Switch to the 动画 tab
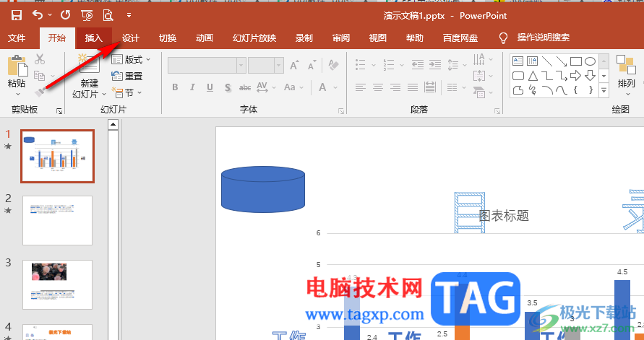This screenshot has height=340, width=644. pos(205,38)
